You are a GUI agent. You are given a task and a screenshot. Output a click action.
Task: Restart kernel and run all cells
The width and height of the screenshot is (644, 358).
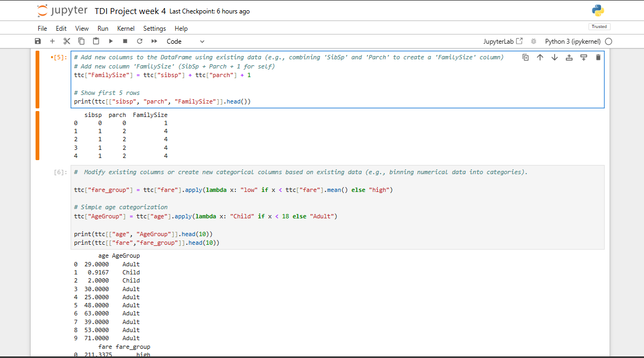pyautogui.click(x=155, y=41)
